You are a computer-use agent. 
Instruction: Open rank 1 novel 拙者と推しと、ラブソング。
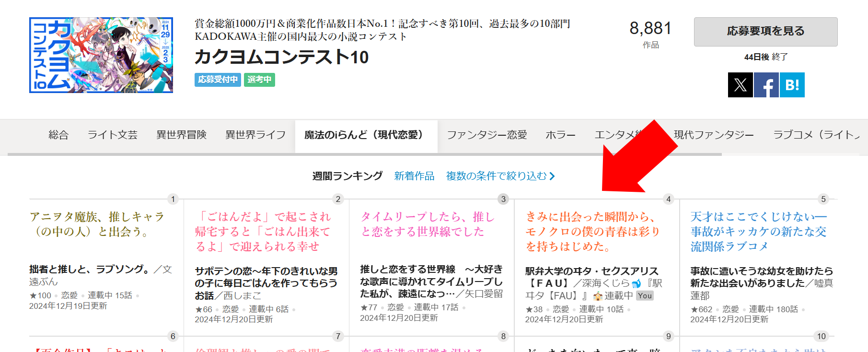pos(89,270)
